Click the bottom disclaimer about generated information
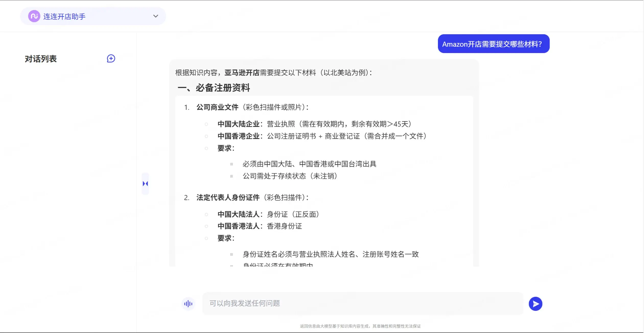 coord(360,326)
